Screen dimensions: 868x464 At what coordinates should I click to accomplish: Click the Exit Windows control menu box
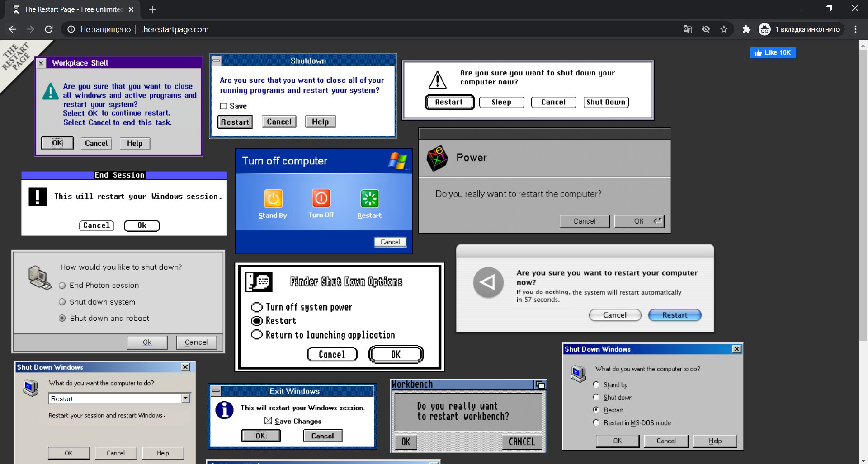pos(216,391)
